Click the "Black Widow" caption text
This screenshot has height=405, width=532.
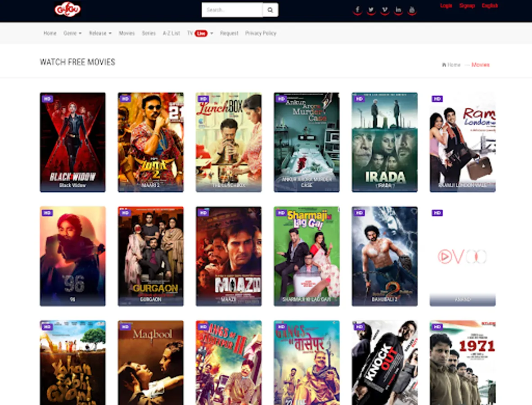[72, 185]
